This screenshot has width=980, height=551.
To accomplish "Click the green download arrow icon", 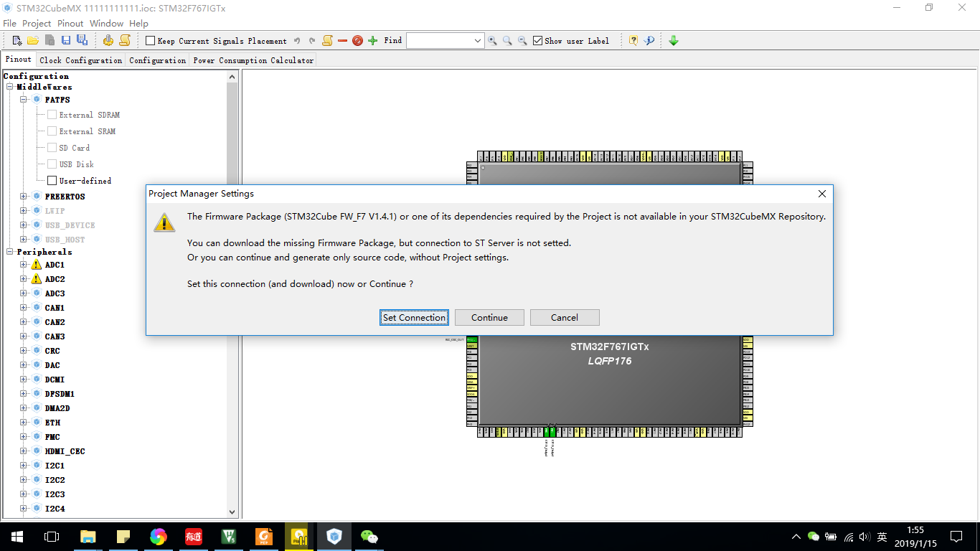I will click(674, 41).
